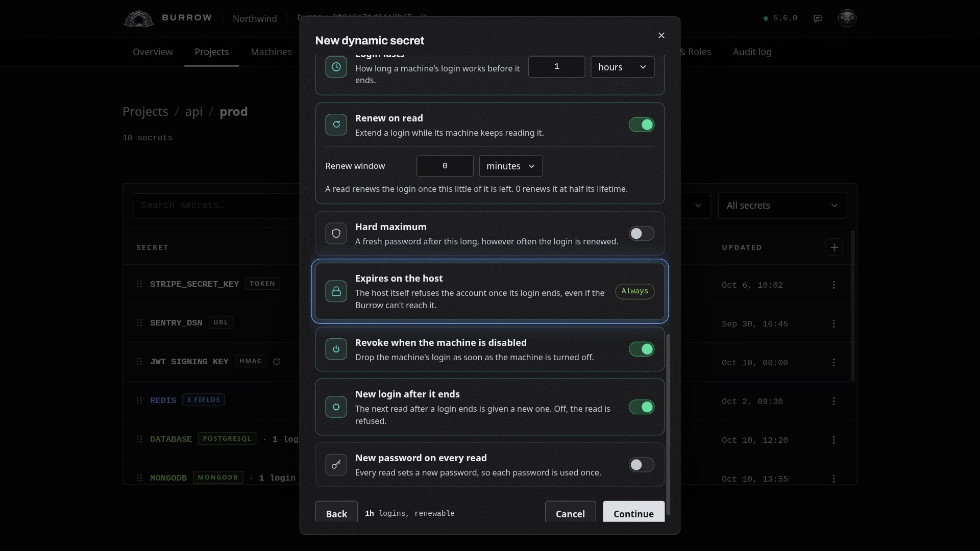Open the STRIPE_SECRET_KEY row options menu
The width and height of the screenshot is (980, 551).
point(834,285)
